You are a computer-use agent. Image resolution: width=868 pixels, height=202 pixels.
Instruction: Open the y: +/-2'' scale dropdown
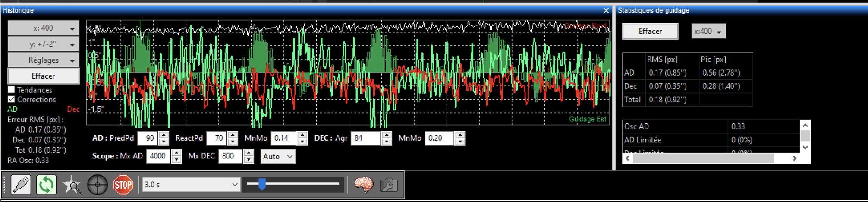(x=44, y=44)
